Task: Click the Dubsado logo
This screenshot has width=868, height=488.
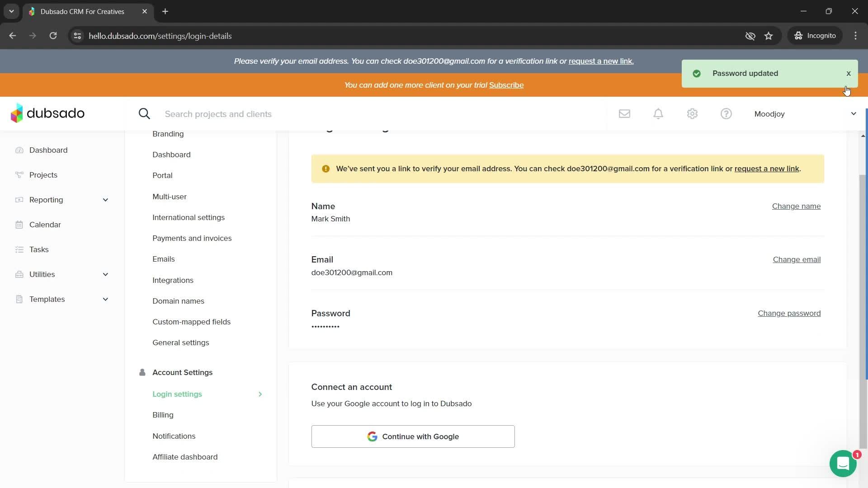Action: 47,113
